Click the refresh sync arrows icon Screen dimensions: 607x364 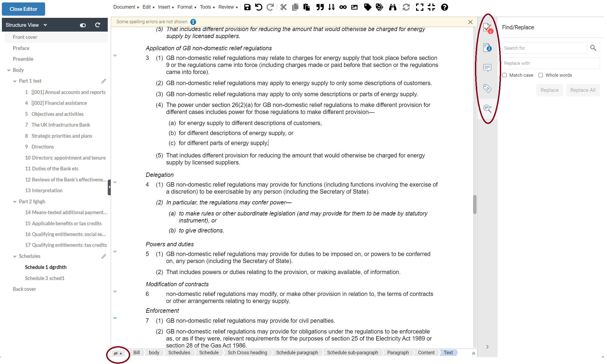(x=406, y=7)
